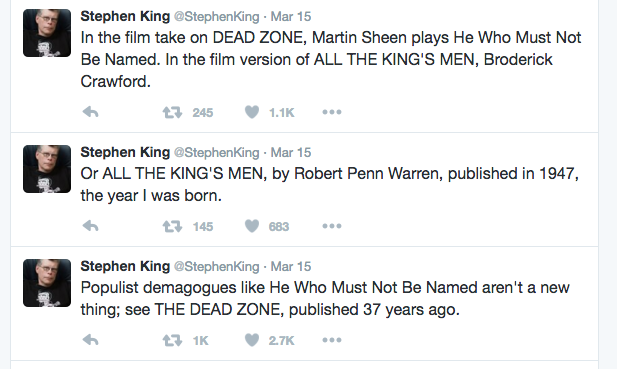Retweet the tweet with 1K retweets

(x=172, y=340)
